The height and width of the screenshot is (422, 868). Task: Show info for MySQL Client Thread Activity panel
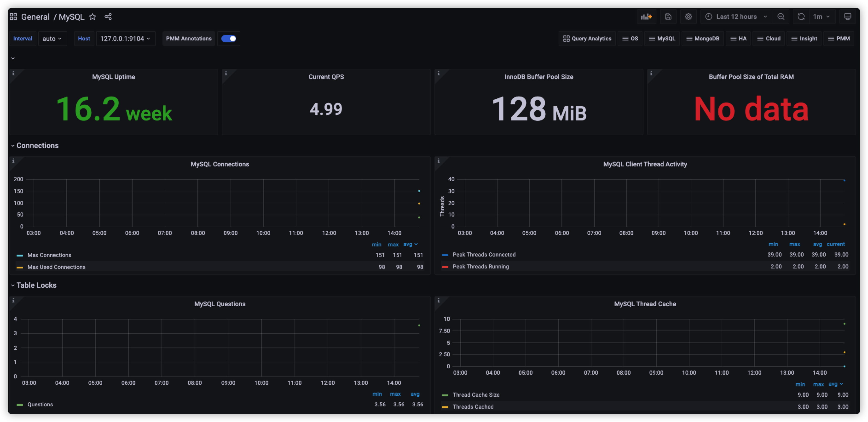tap(438, 160)
